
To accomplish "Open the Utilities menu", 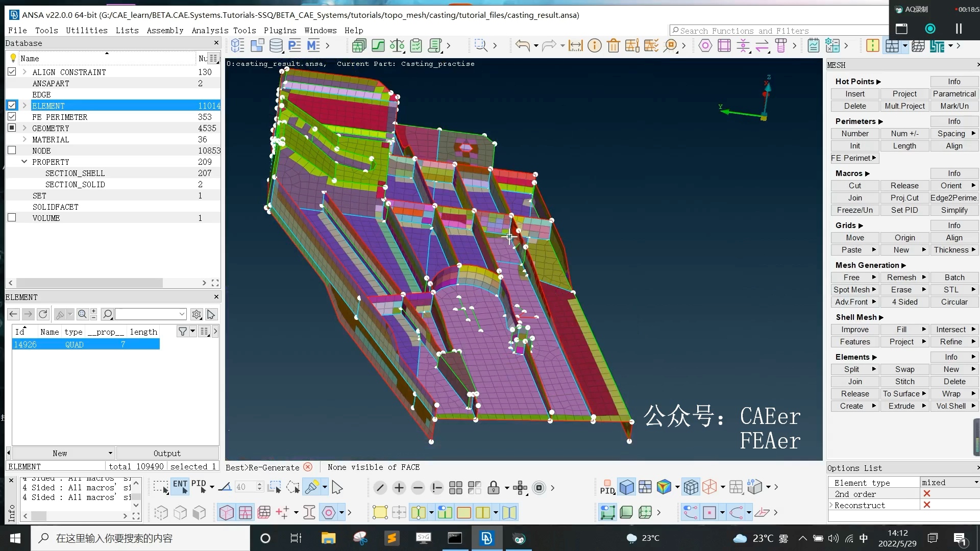I will coord(87,31).
